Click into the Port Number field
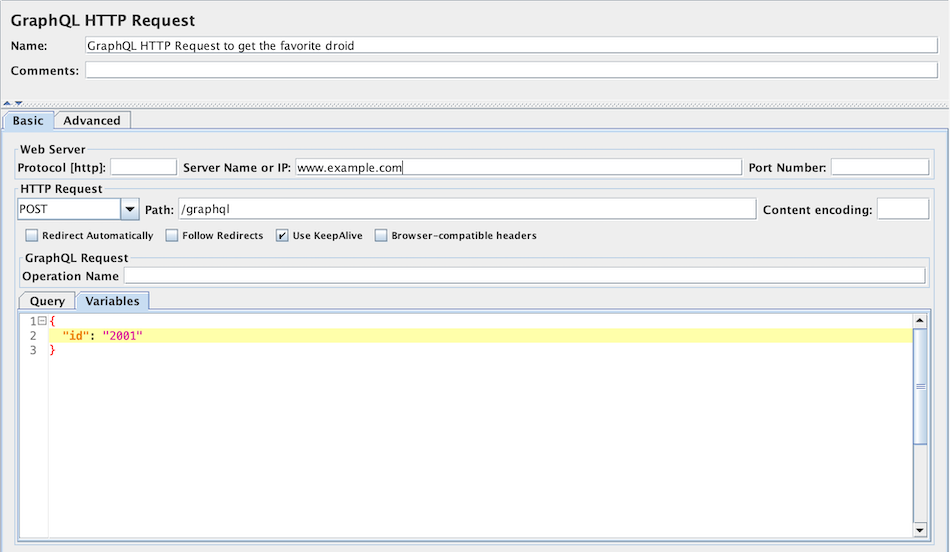The height and width of the screenshot is (552, 950). (879, 167)
